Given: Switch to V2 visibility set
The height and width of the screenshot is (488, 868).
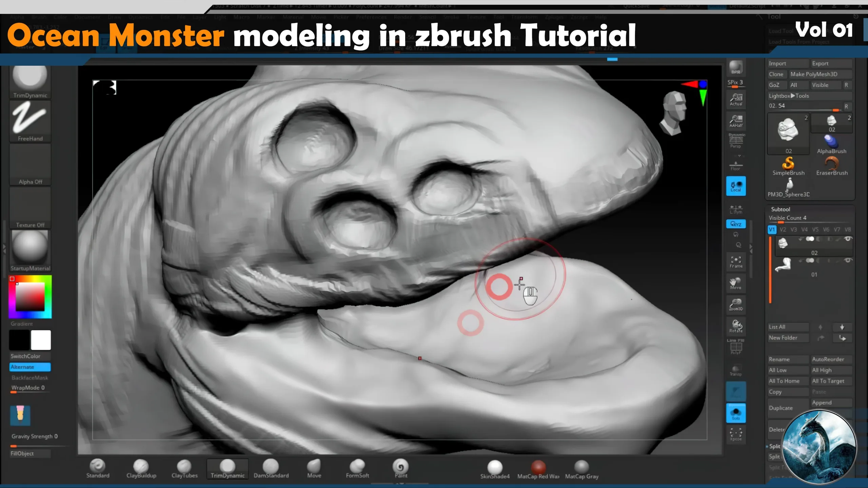Looking at the screenshot, I should pyautogui.click(x=783, y=230).
